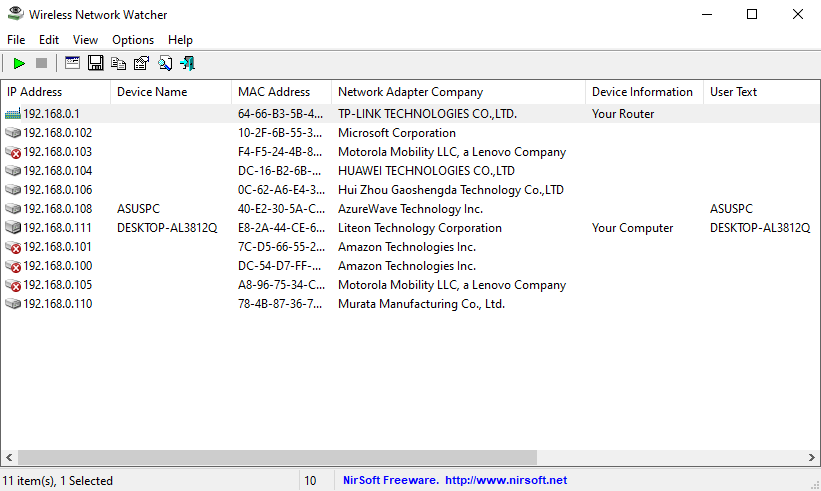Click the MAC address 0C-62-A6-E4-3...
The width and height of the screenshot is (821, 491).
coord(281,190)
